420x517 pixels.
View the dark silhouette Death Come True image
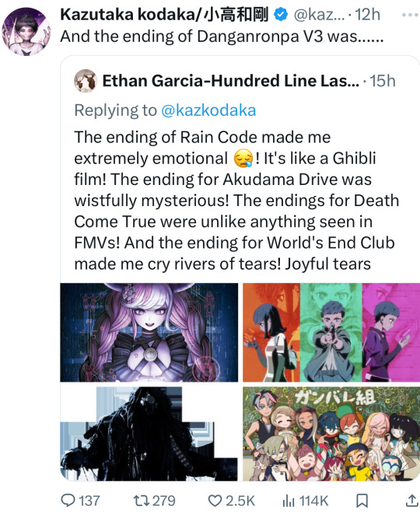(x=149, y=434)
